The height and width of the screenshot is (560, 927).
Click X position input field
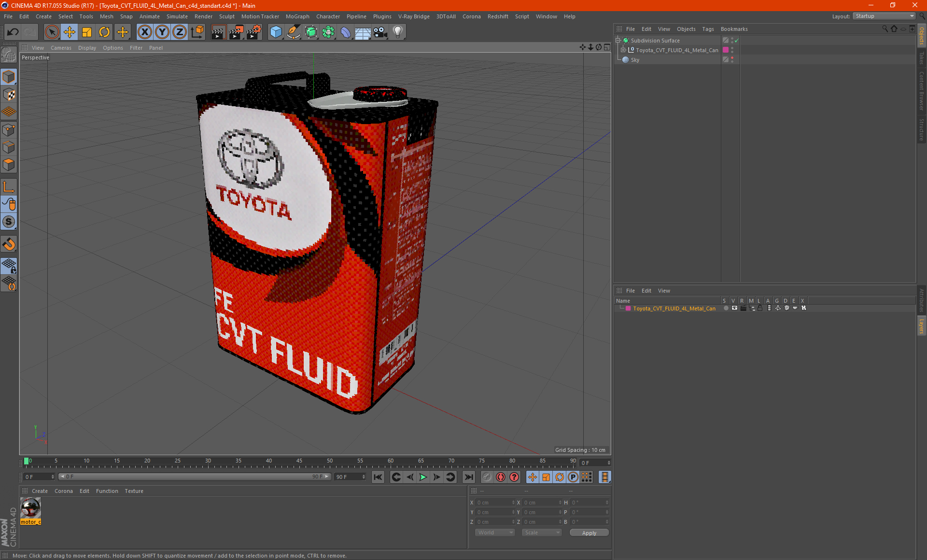(x=494, y=503)
